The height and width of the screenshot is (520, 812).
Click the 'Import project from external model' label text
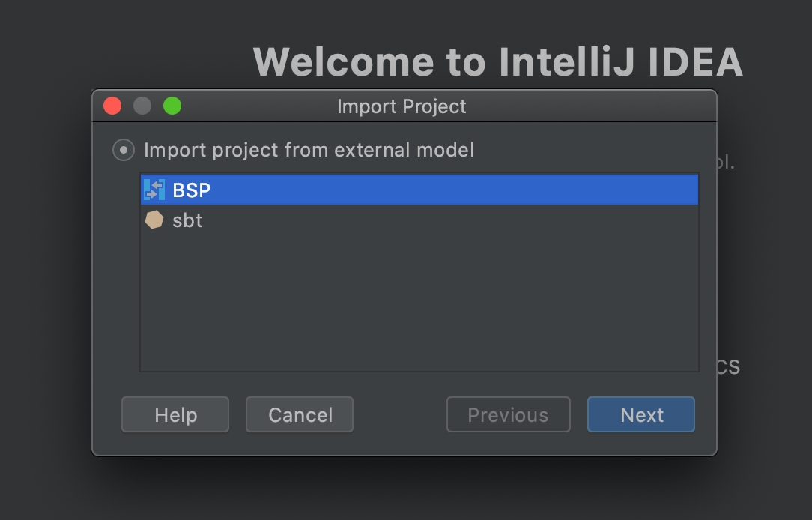309,150
